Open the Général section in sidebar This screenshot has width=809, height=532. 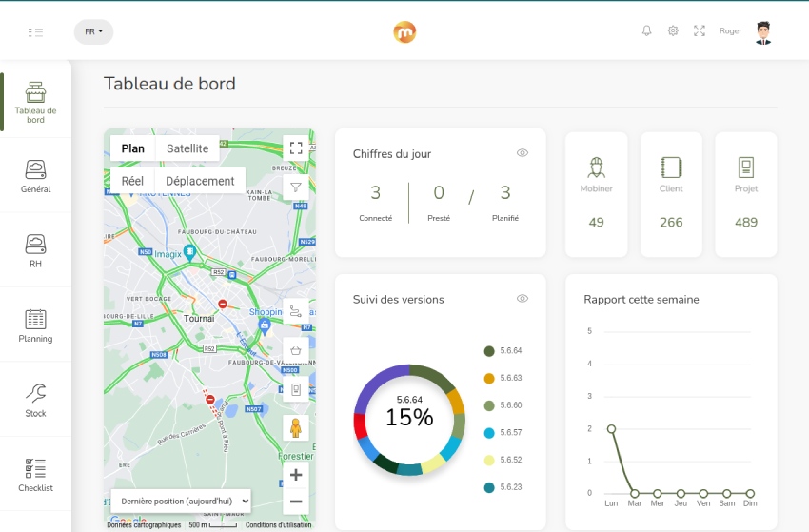click(35, 176)
